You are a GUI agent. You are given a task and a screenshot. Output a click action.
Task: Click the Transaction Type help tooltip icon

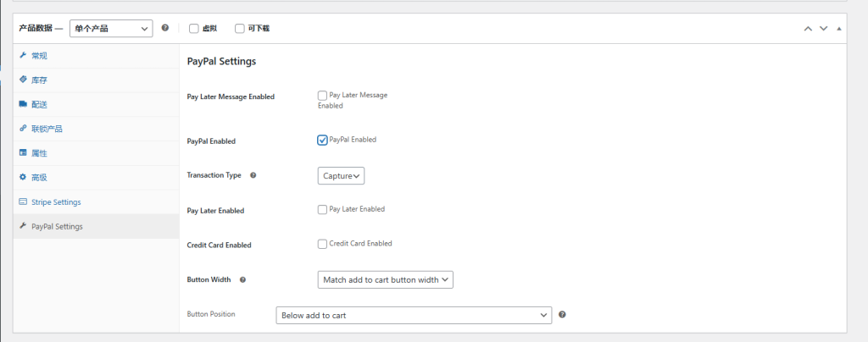point(253,175)
